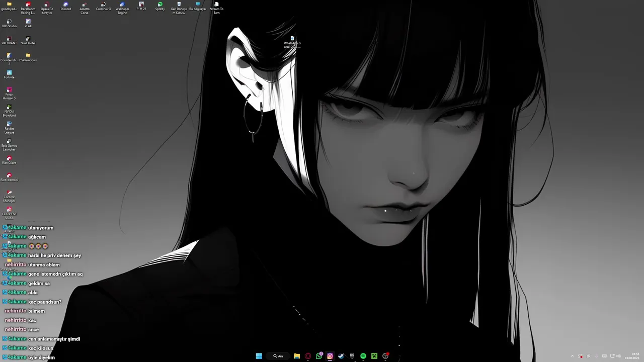Select Counter-Strike 2 desktop icon
The height and width of the screenshot is (362, 644).
[9, 59]
